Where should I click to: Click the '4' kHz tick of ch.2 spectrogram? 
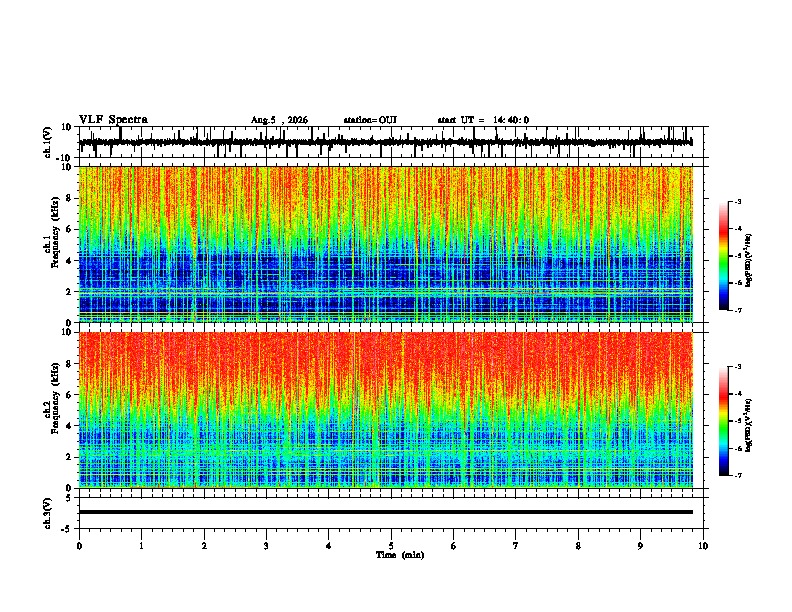pyautogui.click(x=69, y=426)
